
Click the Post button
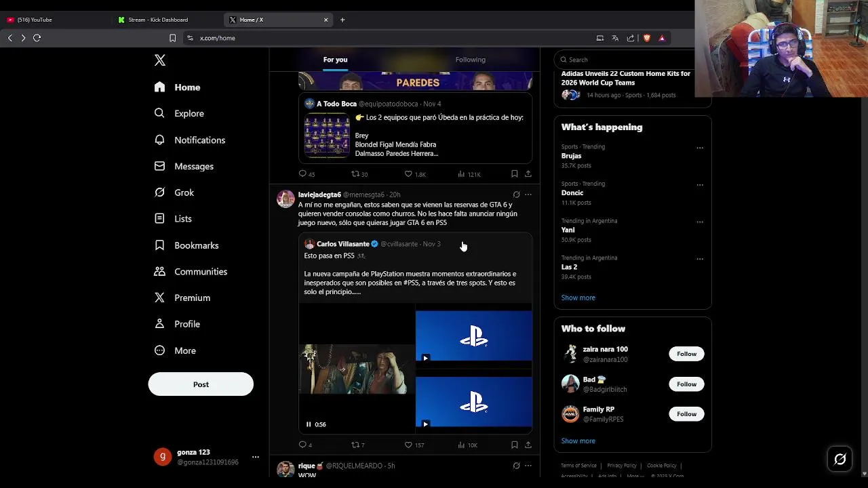point(201,384)
